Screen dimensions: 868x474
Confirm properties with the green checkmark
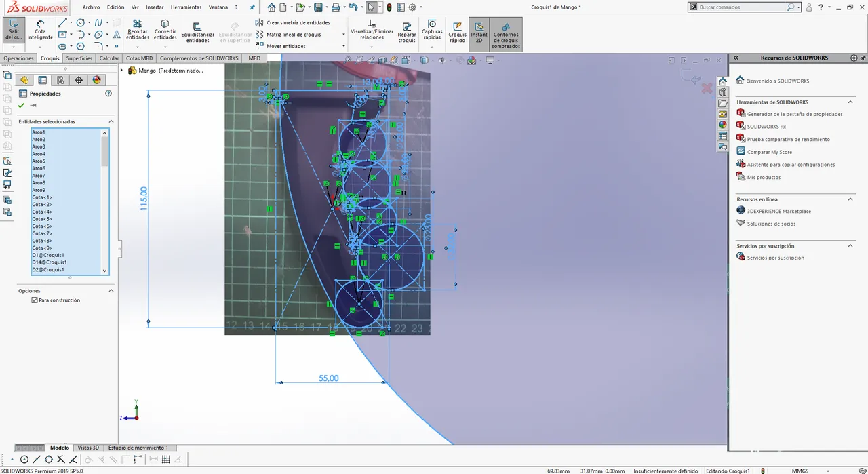pos(22,106)
